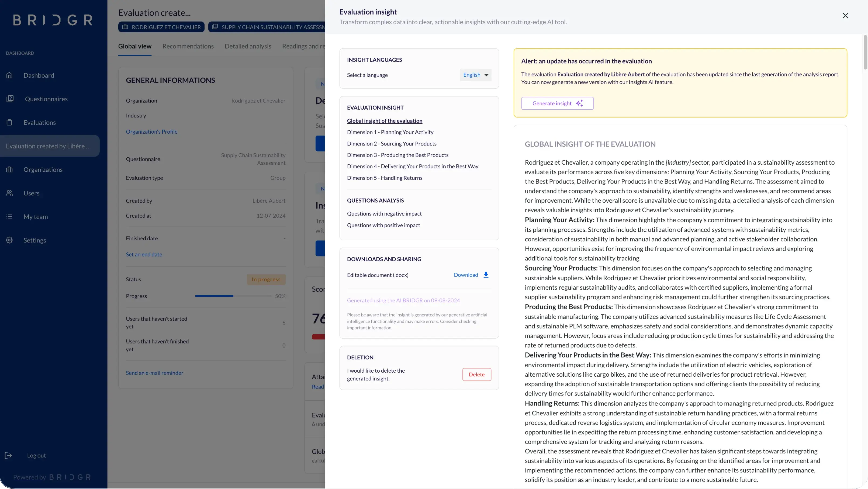The height and width of the screenshot is (489, 868).
Task: Switch to the Global view tab
Action: pyautogui.click(x=135, y=46)
